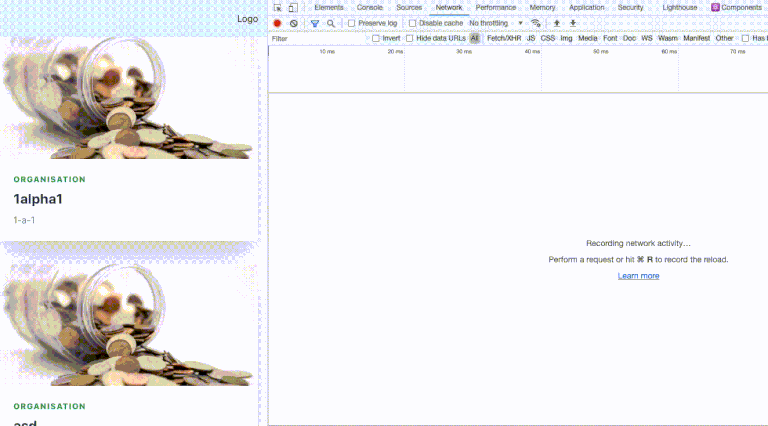The image size is (768, 426).
Task: Switch to the Console tab
Action: [369, 7]
